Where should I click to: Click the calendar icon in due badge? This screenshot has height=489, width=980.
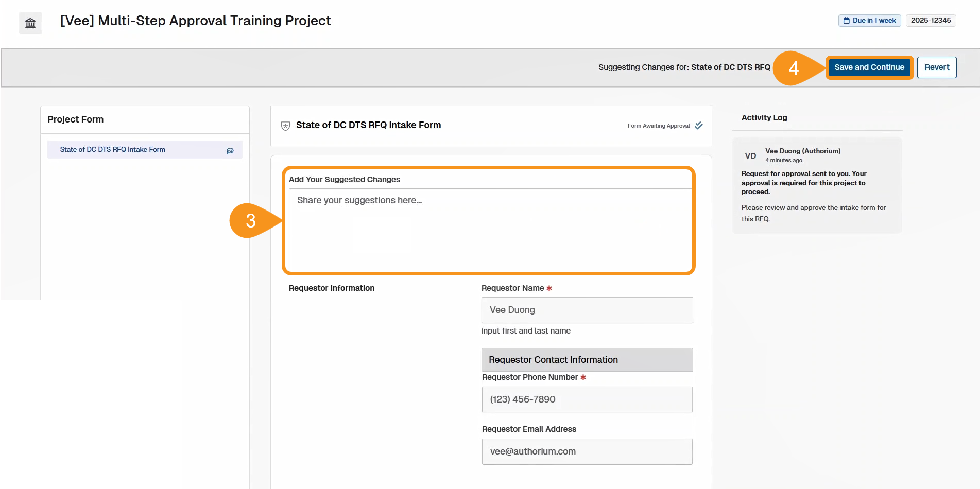[846, 21]
